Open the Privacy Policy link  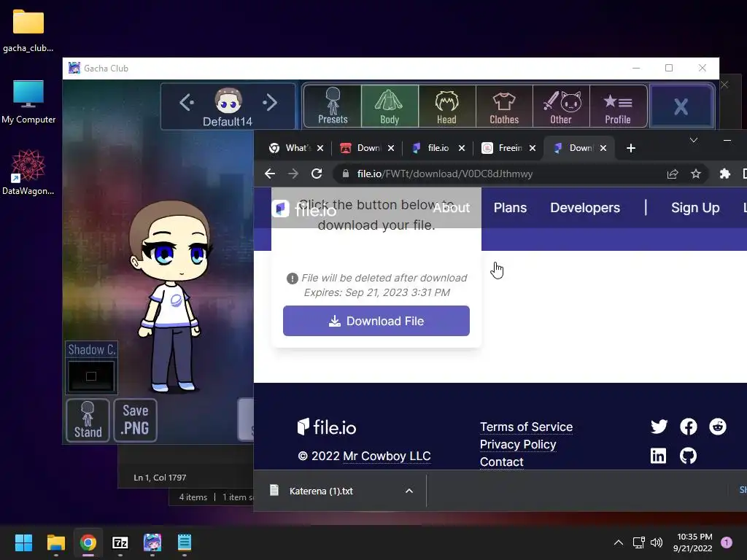[518, 444]
